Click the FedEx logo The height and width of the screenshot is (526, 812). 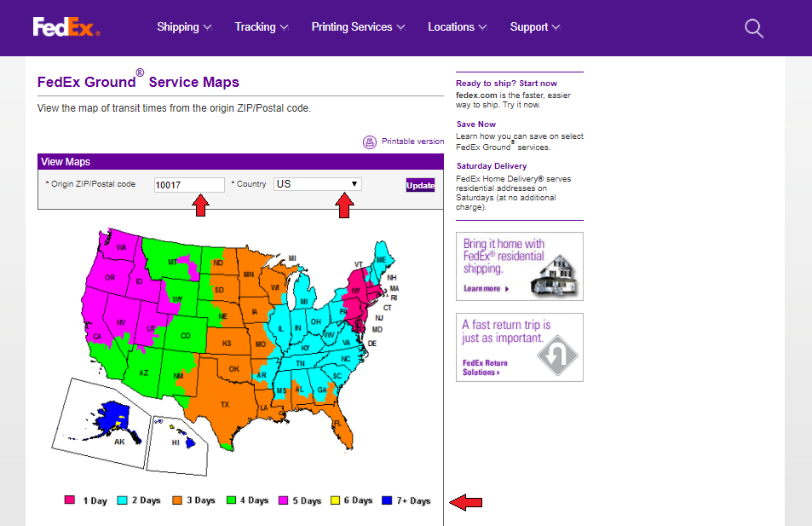pyautogui.click(x=66, y=27)
